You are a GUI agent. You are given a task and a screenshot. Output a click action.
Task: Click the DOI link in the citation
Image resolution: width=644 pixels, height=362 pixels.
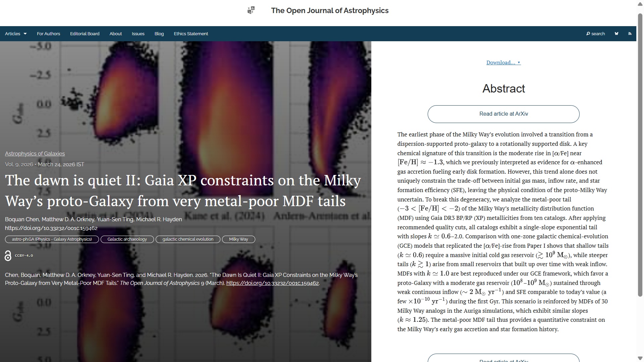click(272, 283)
